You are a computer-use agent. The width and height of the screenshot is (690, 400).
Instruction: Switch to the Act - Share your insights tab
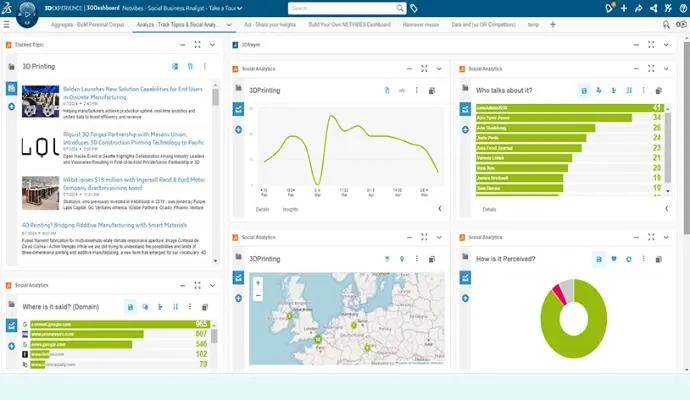click(x=270, y=25)
